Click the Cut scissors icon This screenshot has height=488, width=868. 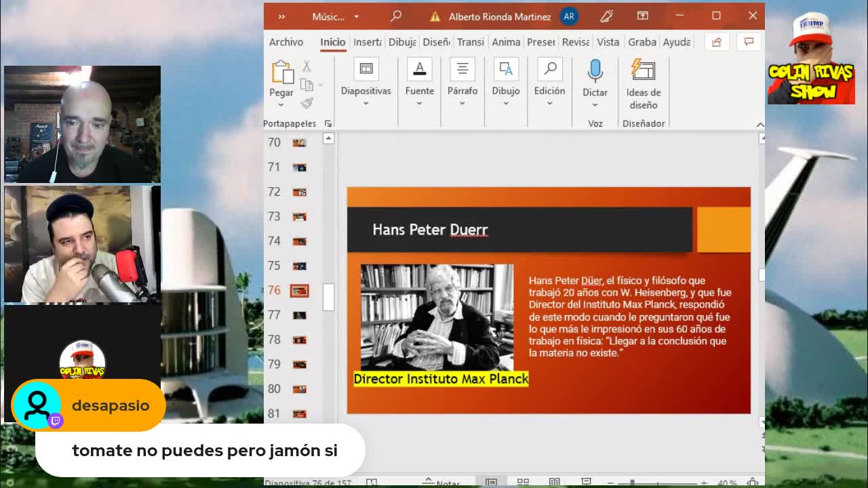click(307, 66)
